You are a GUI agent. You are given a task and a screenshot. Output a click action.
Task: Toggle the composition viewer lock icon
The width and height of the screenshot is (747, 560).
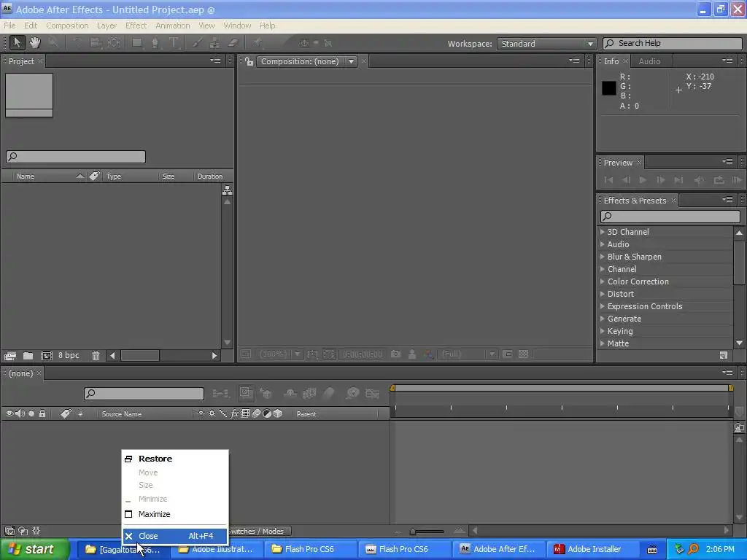click(249, 61)
